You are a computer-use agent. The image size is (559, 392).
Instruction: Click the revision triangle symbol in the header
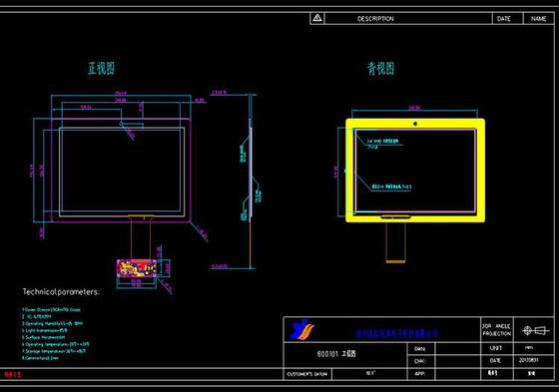[x=317, y=18]
